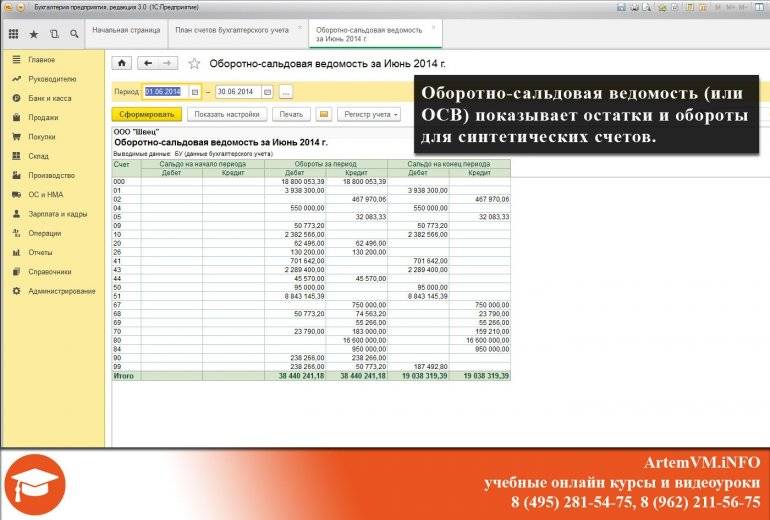Open the ОС и НМА section
This screenshot has width=770, height=520.
46,194
